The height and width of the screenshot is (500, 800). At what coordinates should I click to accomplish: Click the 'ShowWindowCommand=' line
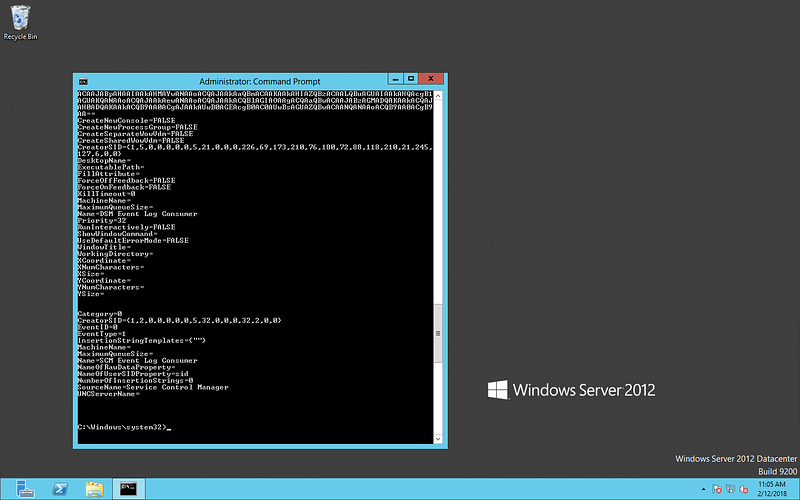click(x=117, y=234)
